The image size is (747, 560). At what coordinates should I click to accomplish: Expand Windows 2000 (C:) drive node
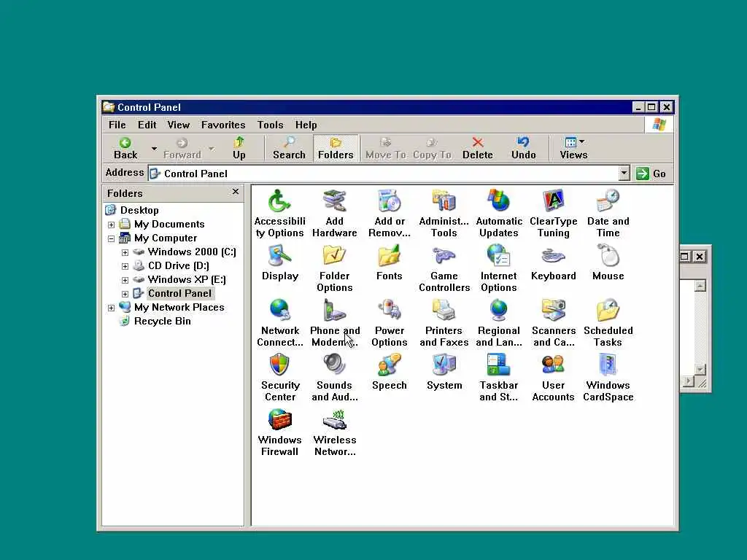coord(125,252)
